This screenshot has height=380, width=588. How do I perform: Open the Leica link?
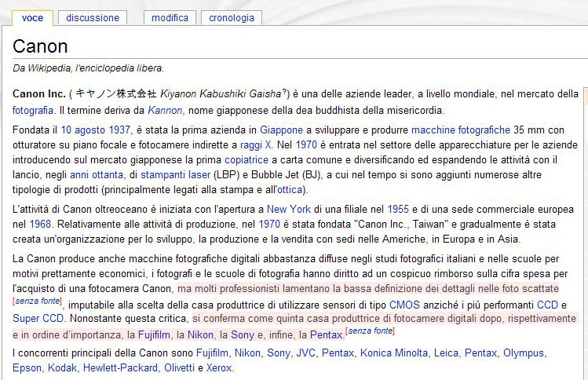point(446,353)
